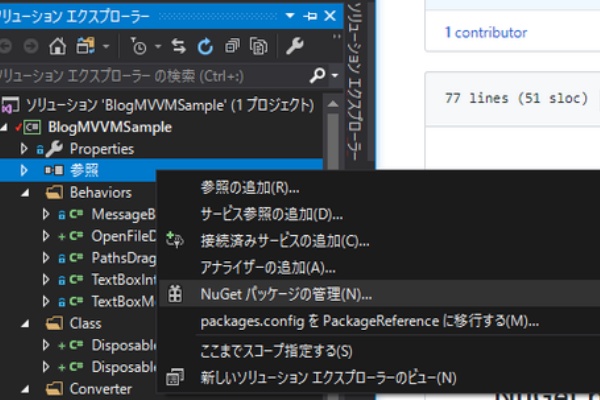600x400 pixels.
Task: Click the Visual Studio solution icon
Action: coord(10,105)
